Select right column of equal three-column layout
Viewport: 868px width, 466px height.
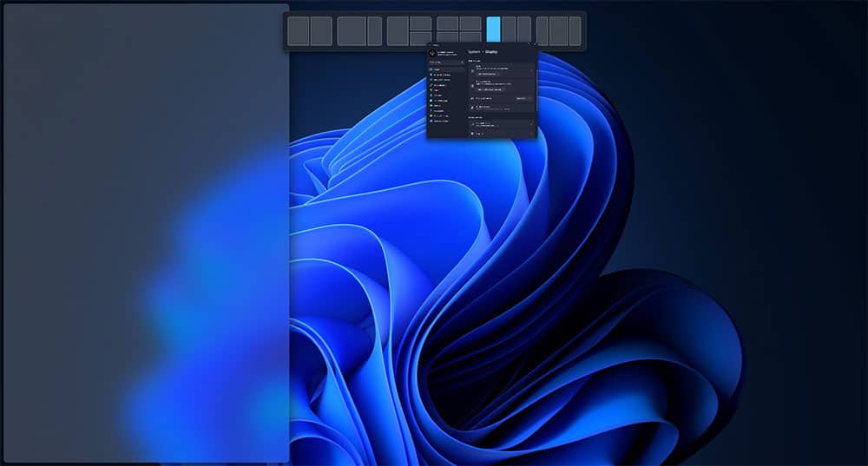click(524, 29)
